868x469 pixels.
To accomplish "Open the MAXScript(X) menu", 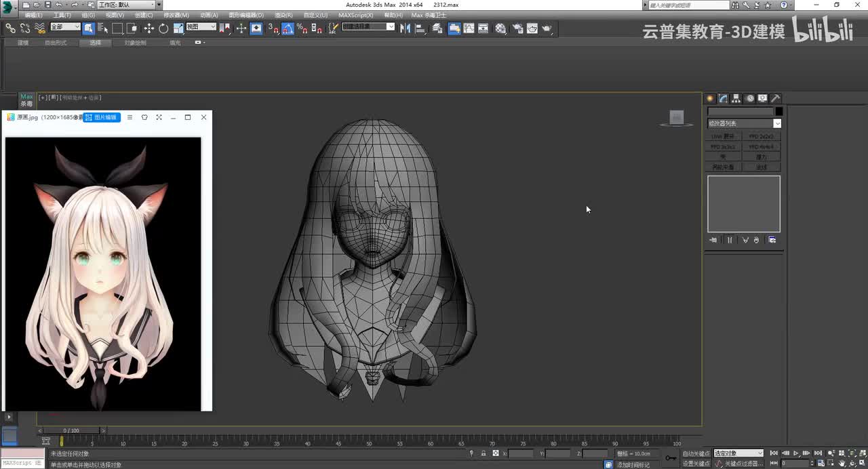I will (x=355, y=15).
